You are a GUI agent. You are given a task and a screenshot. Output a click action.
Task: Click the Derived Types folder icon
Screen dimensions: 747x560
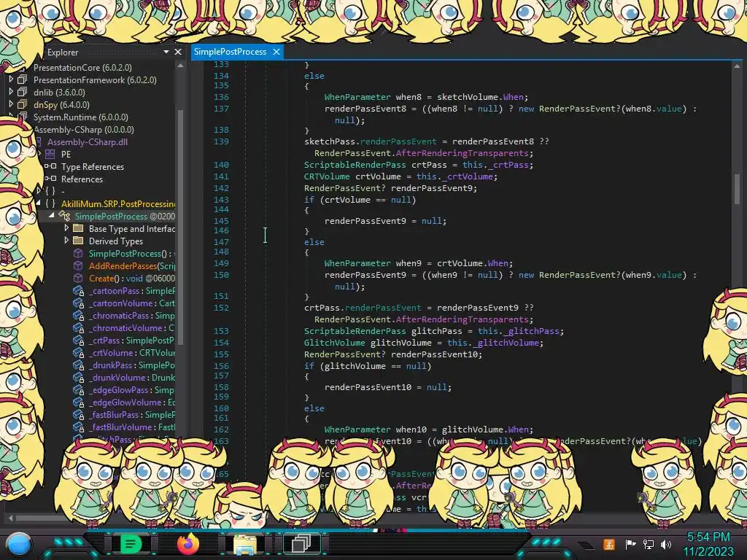(78, 241)
